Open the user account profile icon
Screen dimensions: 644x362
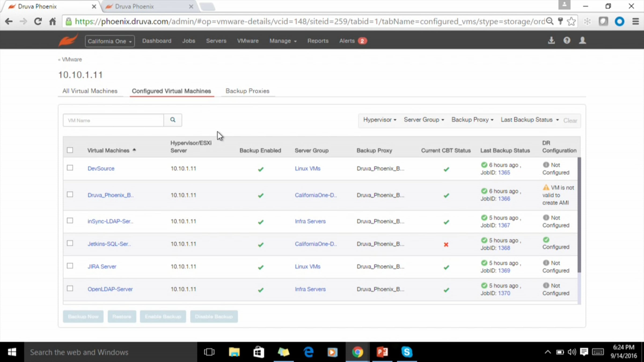click(583, 40)
